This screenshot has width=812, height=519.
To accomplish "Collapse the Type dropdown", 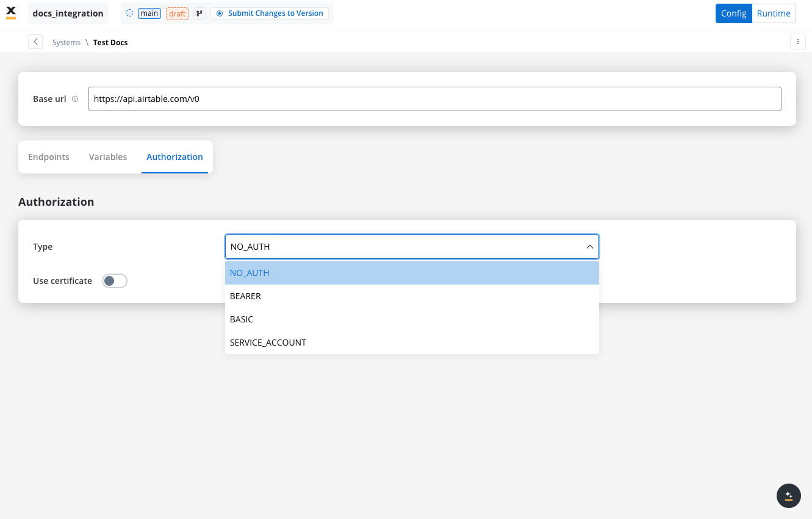I will click(x=589, y=247).
